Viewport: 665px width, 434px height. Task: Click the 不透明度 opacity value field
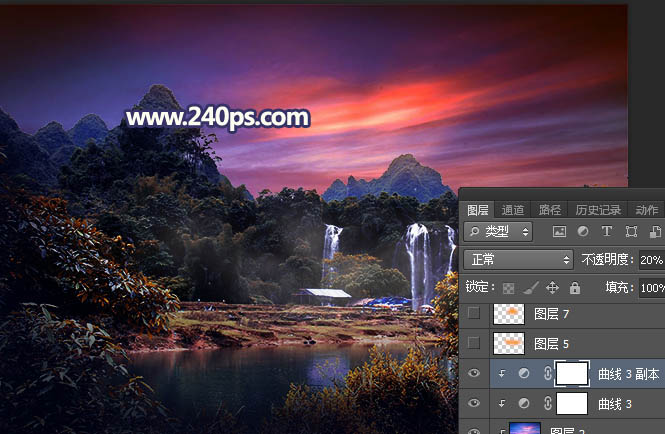[651, 259]
